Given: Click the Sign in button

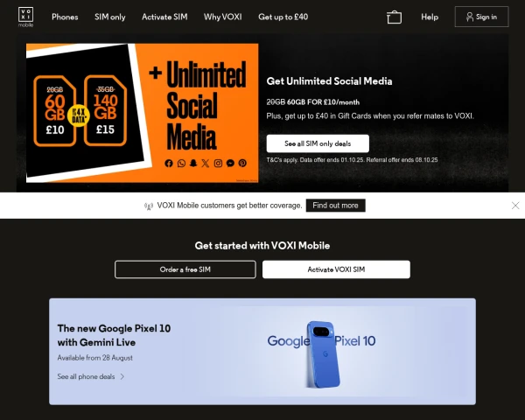Looking at the screenshot, I should point(481,17).
